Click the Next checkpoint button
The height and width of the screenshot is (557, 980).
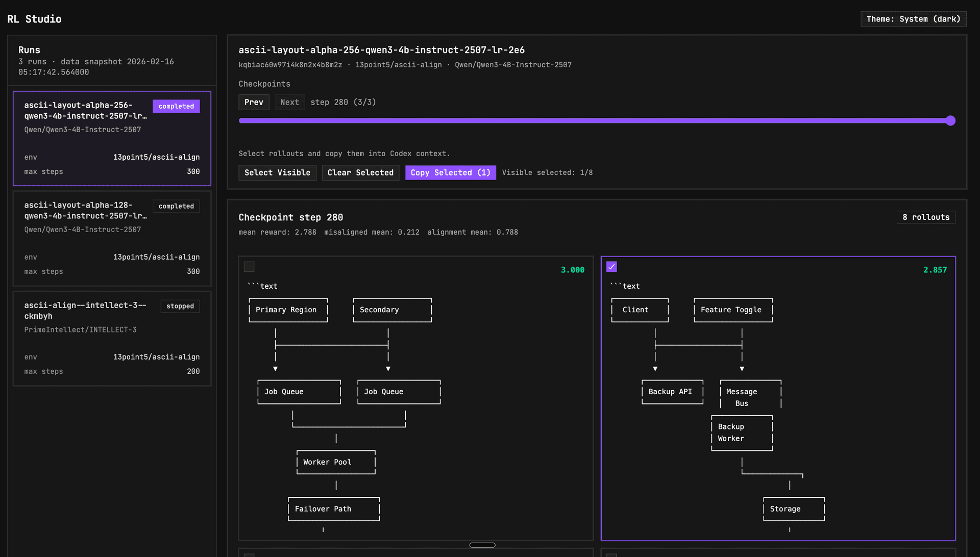(289, 102)
